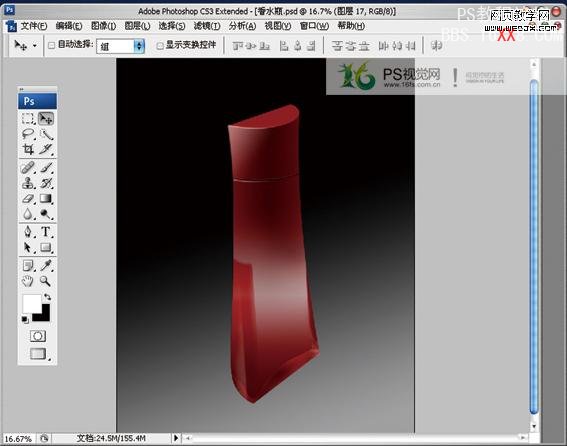Open the 图层(L) menu

tap(137, 26)
